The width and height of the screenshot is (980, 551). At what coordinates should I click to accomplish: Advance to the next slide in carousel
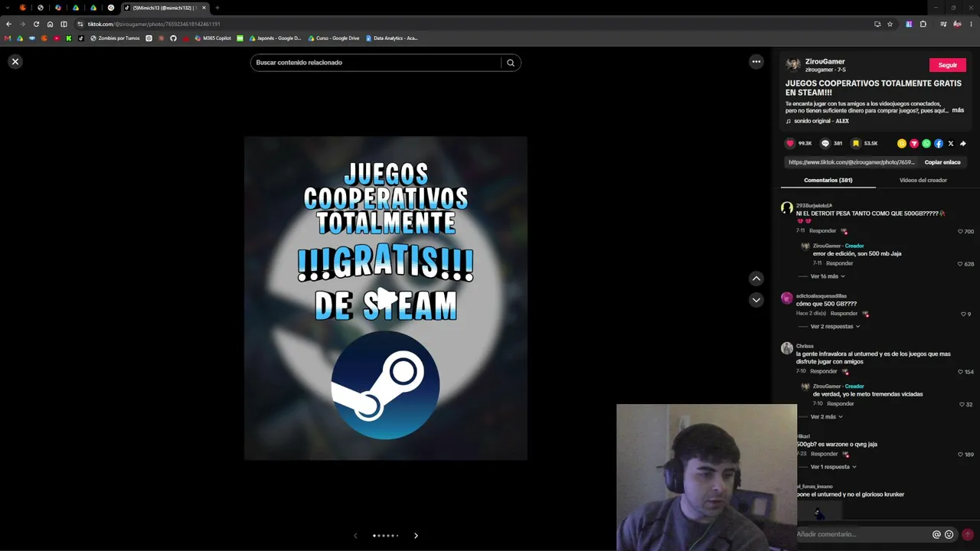416,536
